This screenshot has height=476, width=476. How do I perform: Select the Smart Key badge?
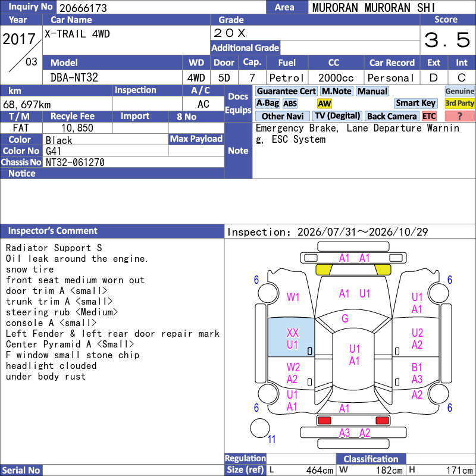[x=415, y=103]
